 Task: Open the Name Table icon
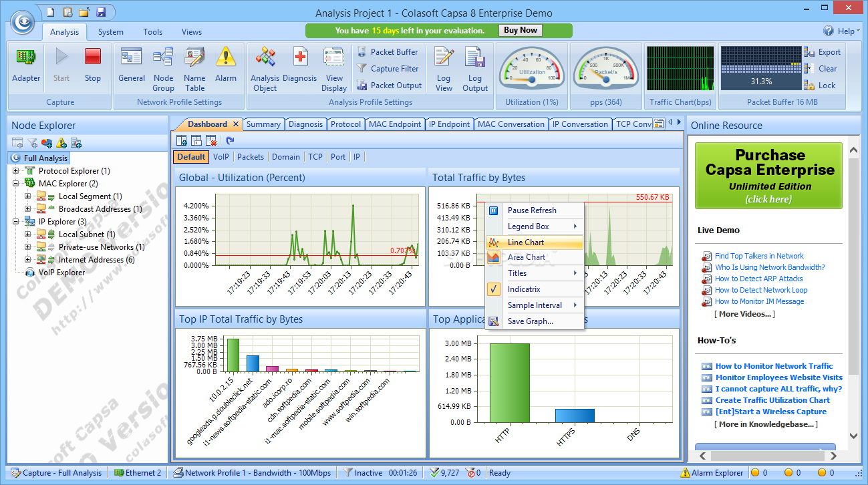click(x=194, y=69)
